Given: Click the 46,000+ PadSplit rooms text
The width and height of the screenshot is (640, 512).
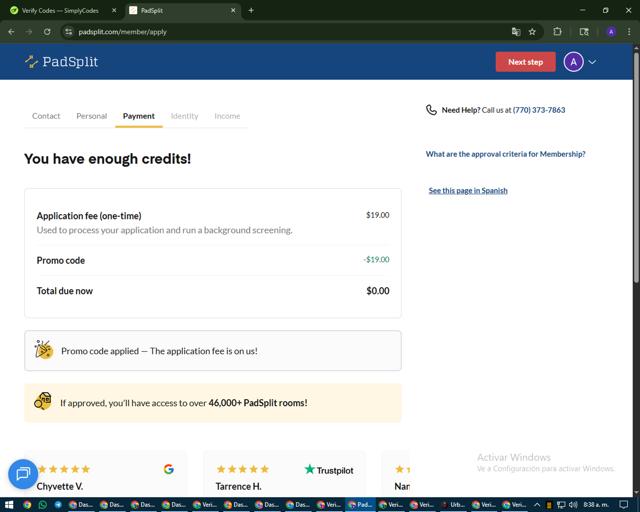Looking at the screenshot, I should tap(258, 403).
